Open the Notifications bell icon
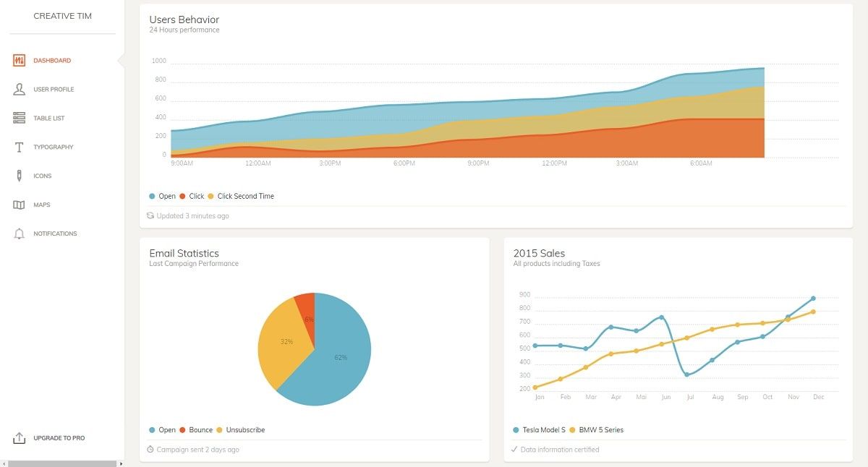Image resolution: width=868 pixels, height=467 pixels. click(20, 233)
